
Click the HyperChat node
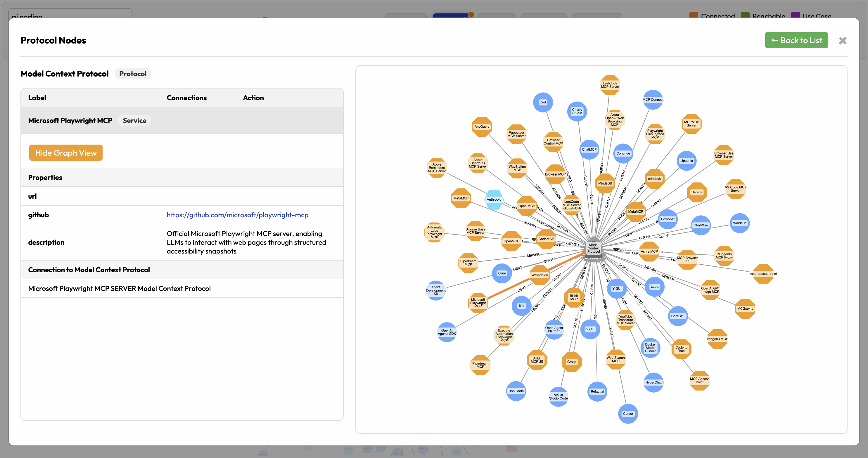(x=653, y=383)
